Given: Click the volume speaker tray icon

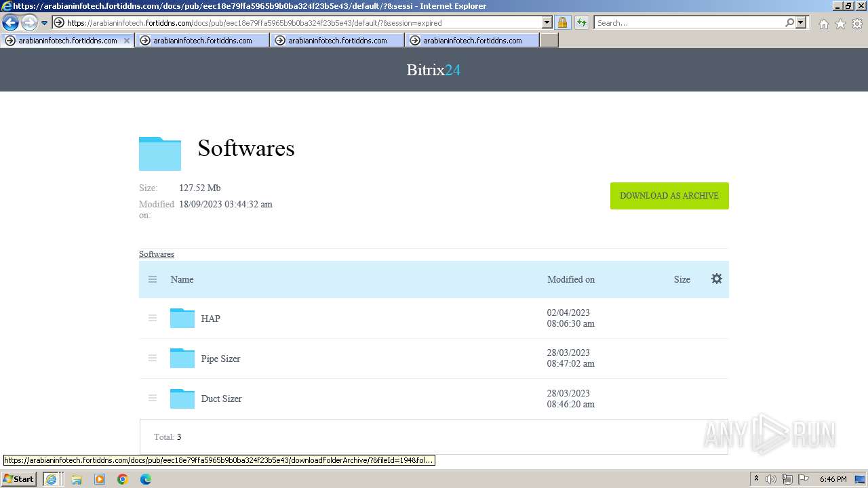Looking at the screenshot, I should point(771,479).
